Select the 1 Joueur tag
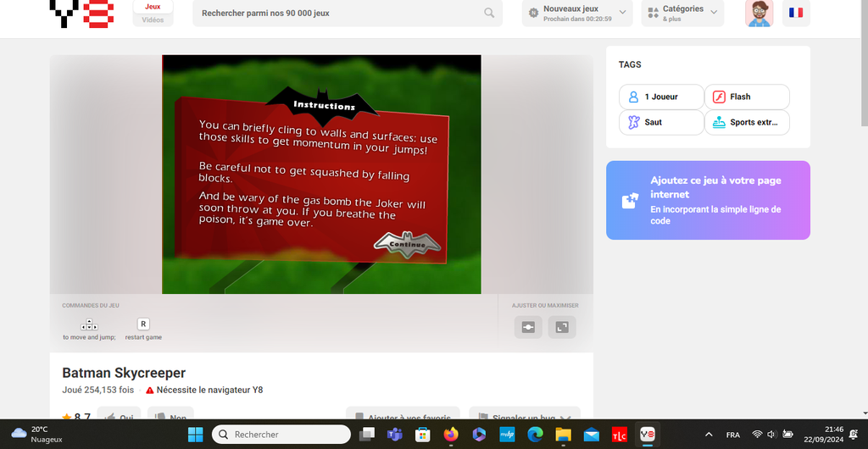The image size is (868, 449). click(661, 97)
